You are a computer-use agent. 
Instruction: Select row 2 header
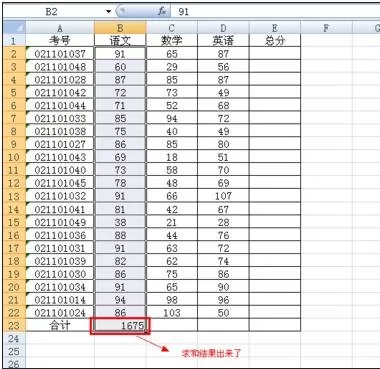tap(14, 54)
